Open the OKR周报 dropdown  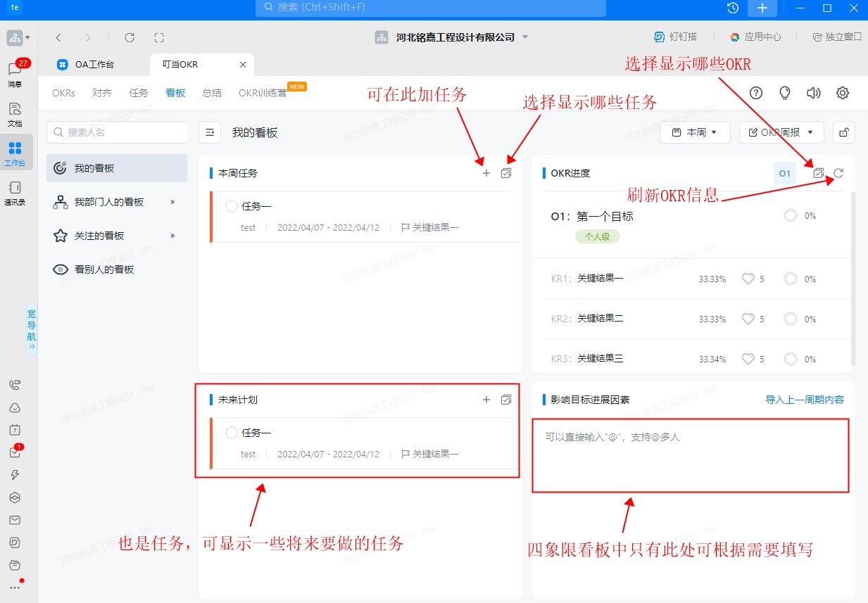[781, 132]
